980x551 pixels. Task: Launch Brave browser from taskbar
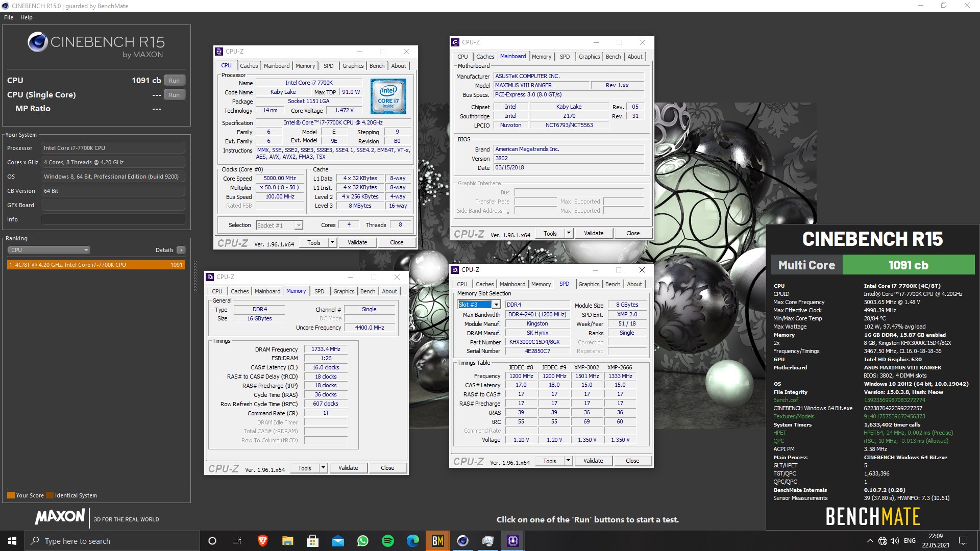(x=262, y=541)
